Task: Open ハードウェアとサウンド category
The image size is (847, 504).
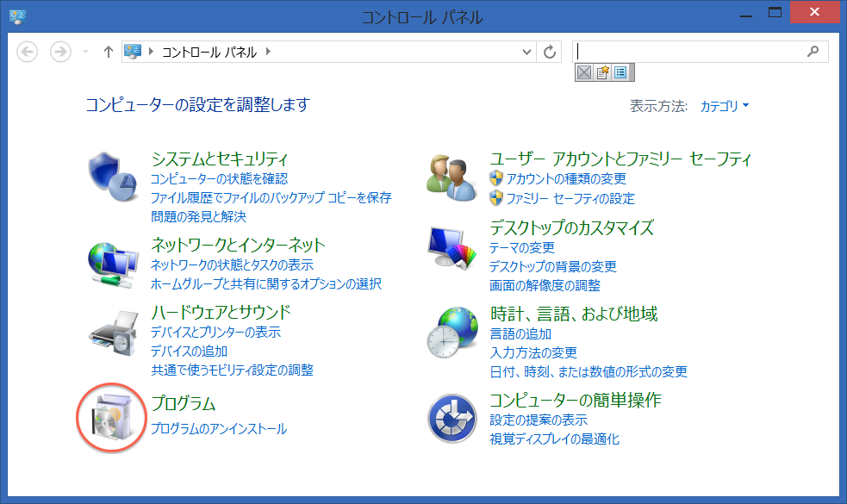Action: tap(221, 312)
